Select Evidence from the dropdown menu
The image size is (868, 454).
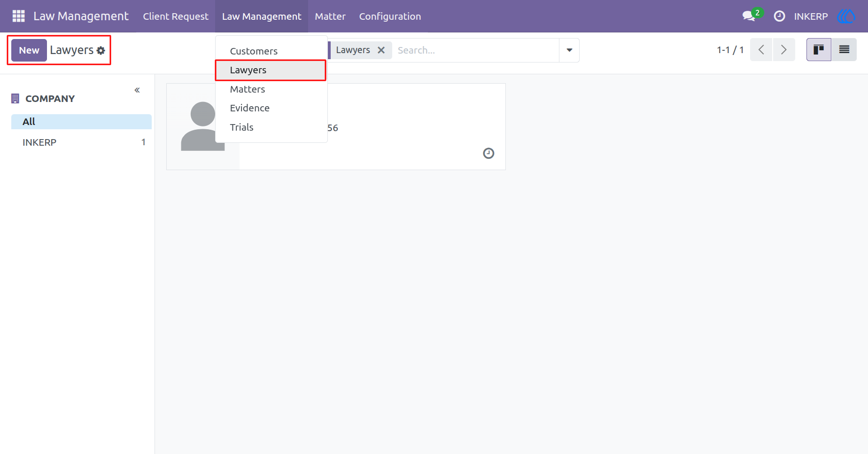pyautogui.click(x=271, y=108)
